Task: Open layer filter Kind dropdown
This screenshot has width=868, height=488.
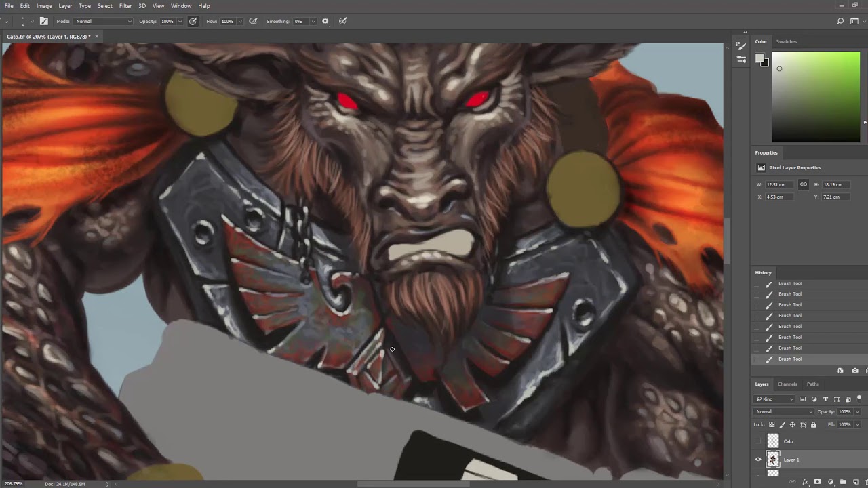Action: [x=774, y=399]
